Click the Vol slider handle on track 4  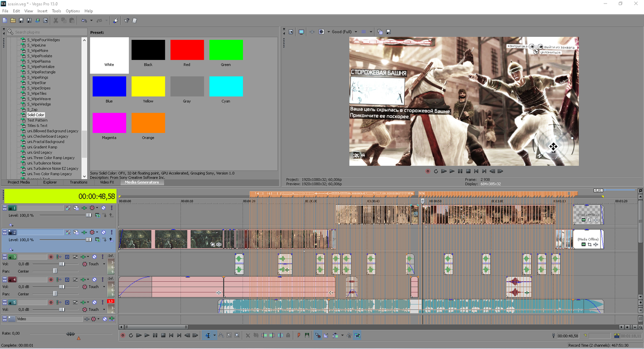tap(61, 287)
